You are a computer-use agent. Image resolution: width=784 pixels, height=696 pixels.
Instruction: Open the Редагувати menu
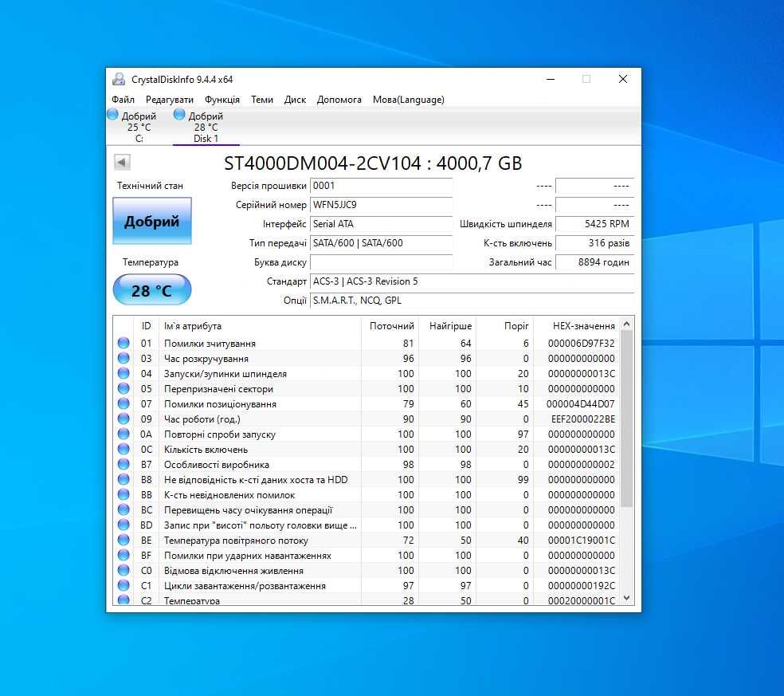(170, 100)
